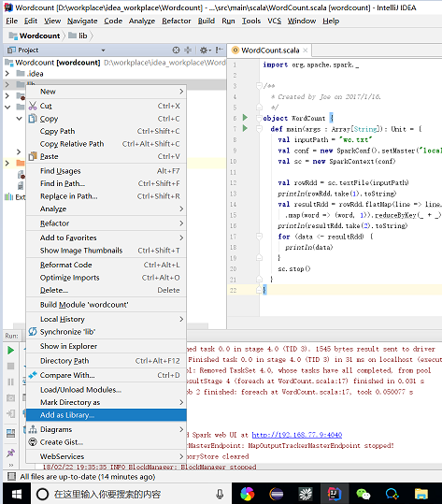Viewport: 442px width, 504px height.
Task: Choose Reformat Code
Action: (107, 265)
